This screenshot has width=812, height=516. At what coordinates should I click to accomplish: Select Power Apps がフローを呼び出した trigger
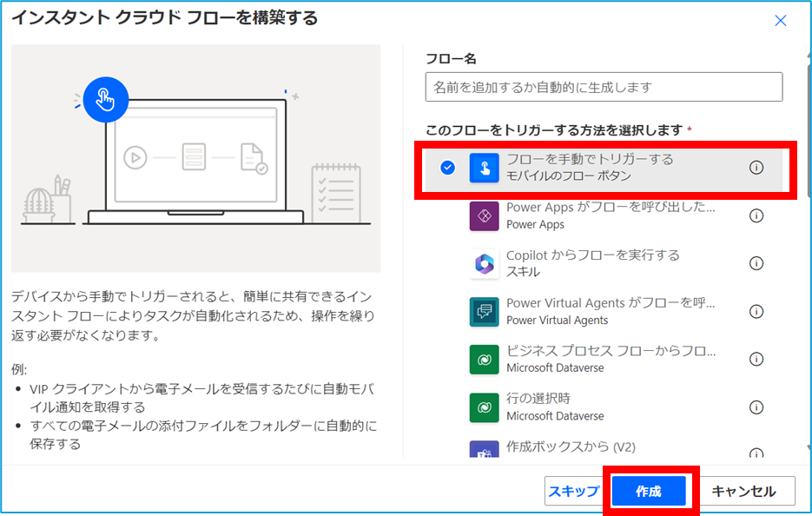(x=604, y=215)
